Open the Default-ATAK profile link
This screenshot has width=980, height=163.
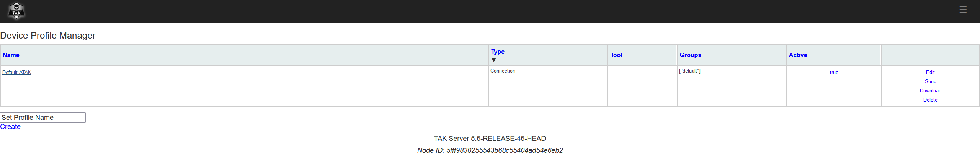click(17, 72)
